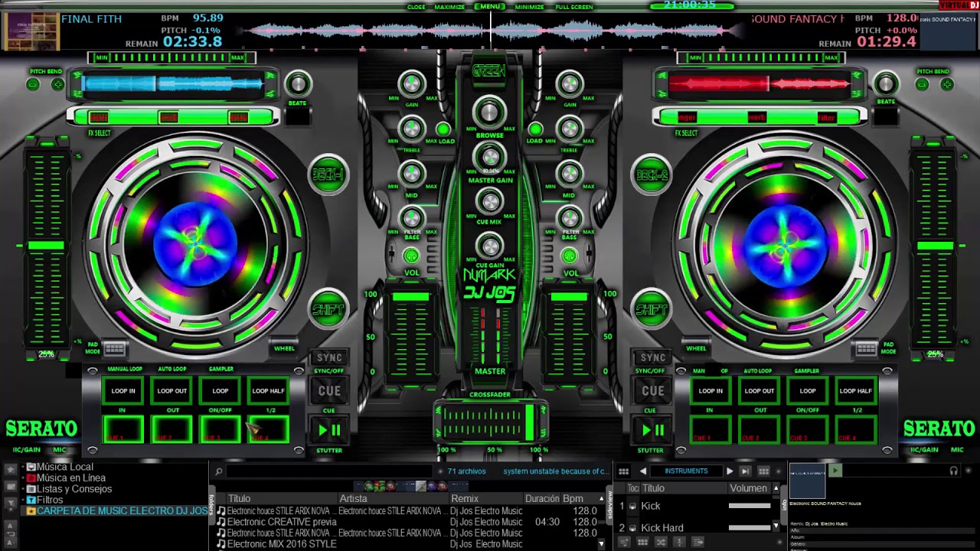
Task: Click the left deck LOOP HALF pad
Action: click(x=268, y=391)
